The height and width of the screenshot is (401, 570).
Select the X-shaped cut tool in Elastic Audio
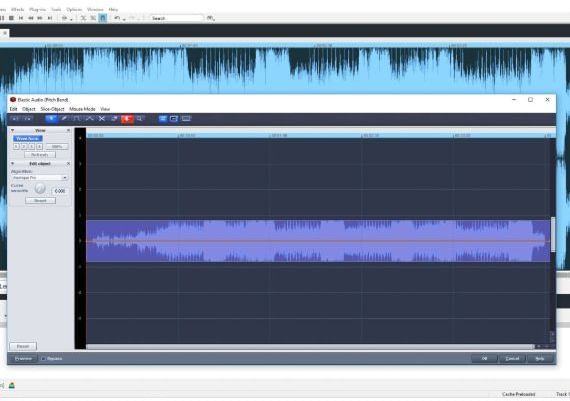(102, 119)
